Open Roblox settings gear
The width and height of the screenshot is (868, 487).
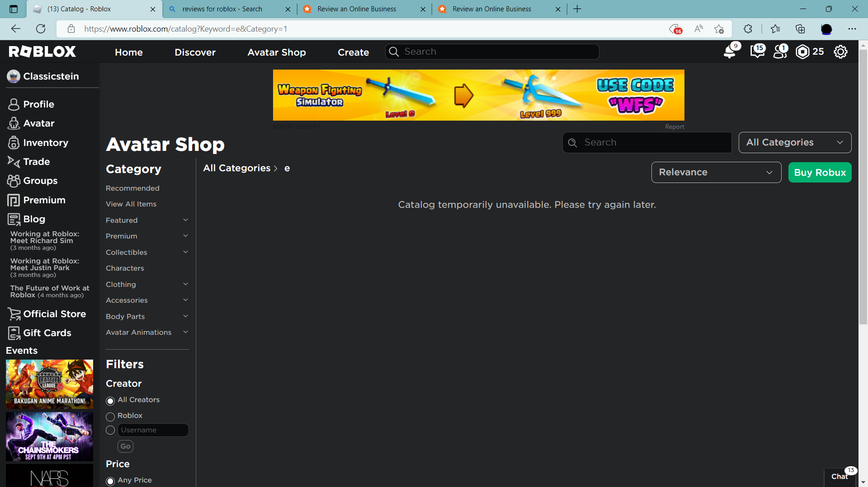[x=840, y=52]
